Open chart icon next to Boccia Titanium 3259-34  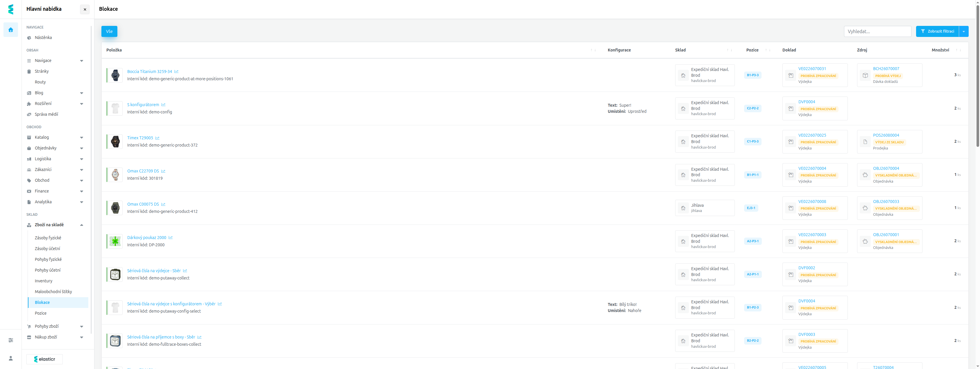click(176, 72)
